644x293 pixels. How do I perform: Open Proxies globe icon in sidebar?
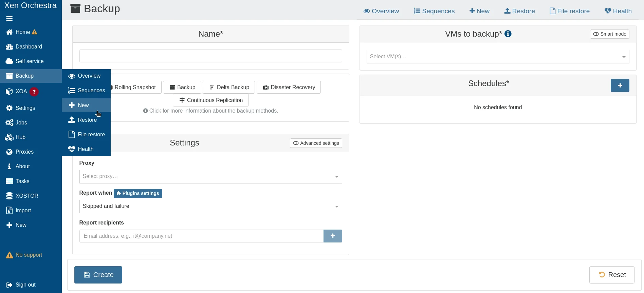tap(10, 152)
